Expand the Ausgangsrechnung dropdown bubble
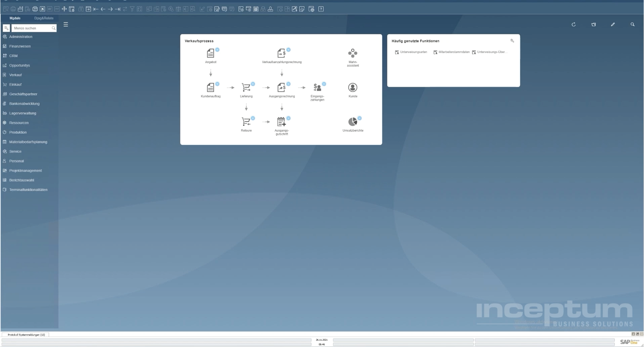 click(289, 84)
